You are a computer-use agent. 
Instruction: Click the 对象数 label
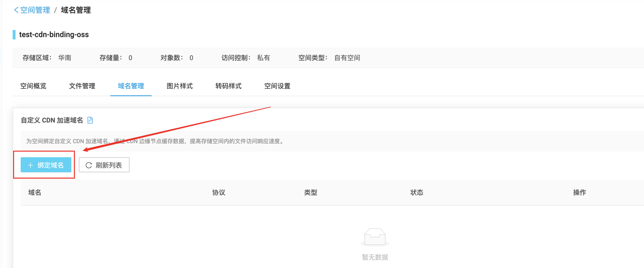tap(172, 58)
